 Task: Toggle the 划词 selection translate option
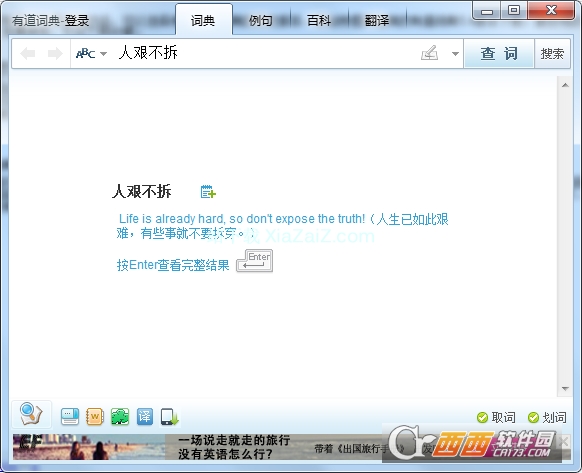[547, 418]
